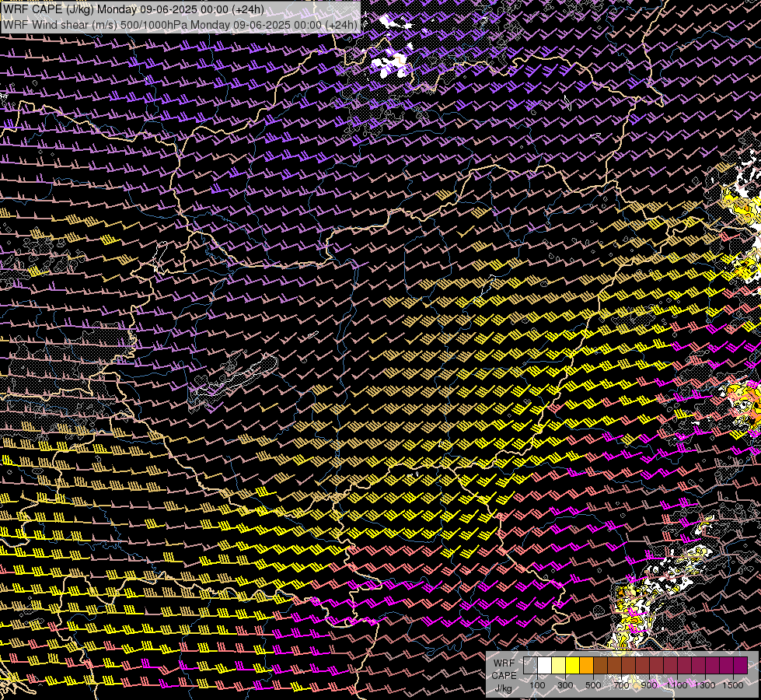
Task: Click the bright yellow 300 J/kg swatch
Action: coord(573,665)
